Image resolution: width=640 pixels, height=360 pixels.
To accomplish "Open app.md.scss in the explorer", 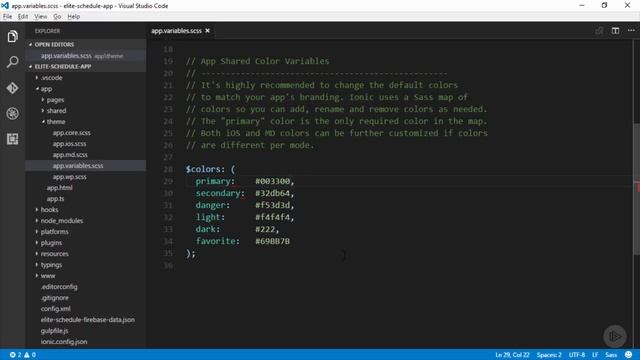I will 70,155.
